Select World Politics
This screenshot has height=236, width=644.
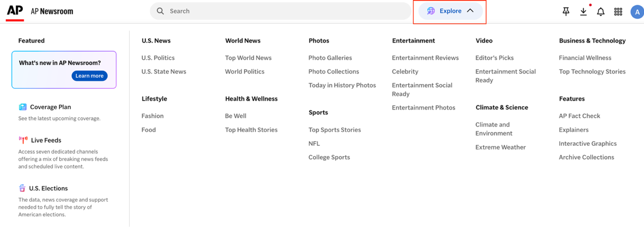pos(245,72)
